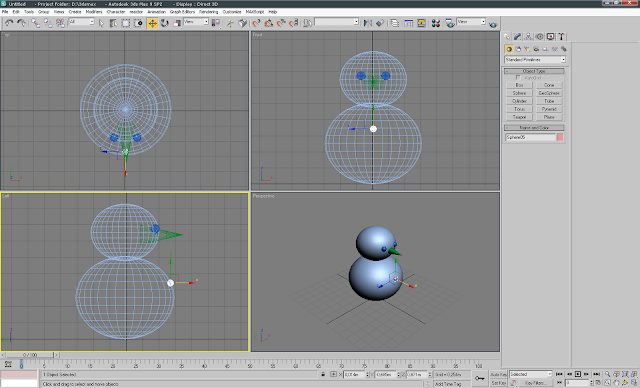Click the Undo arrow icon
The image size is (640, 388).
[x=9, y=23]
